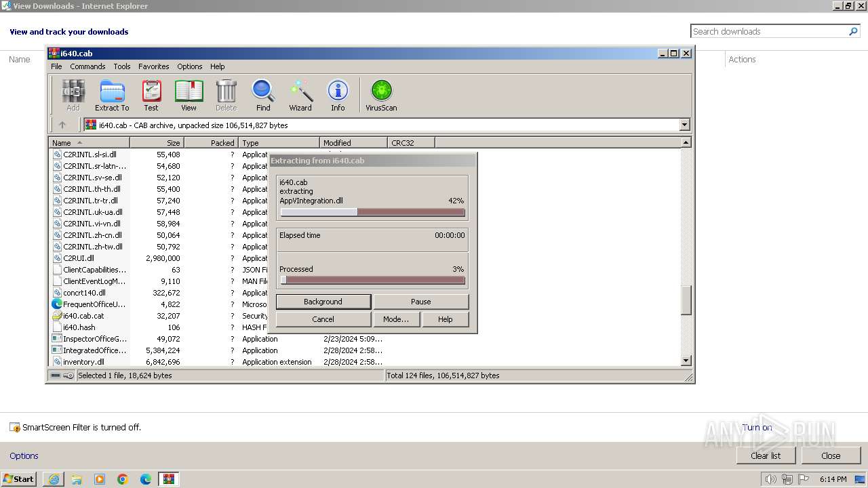This screenshot has width=868, height=488.
Task: Open the File menu
Action: click(56, 66)
